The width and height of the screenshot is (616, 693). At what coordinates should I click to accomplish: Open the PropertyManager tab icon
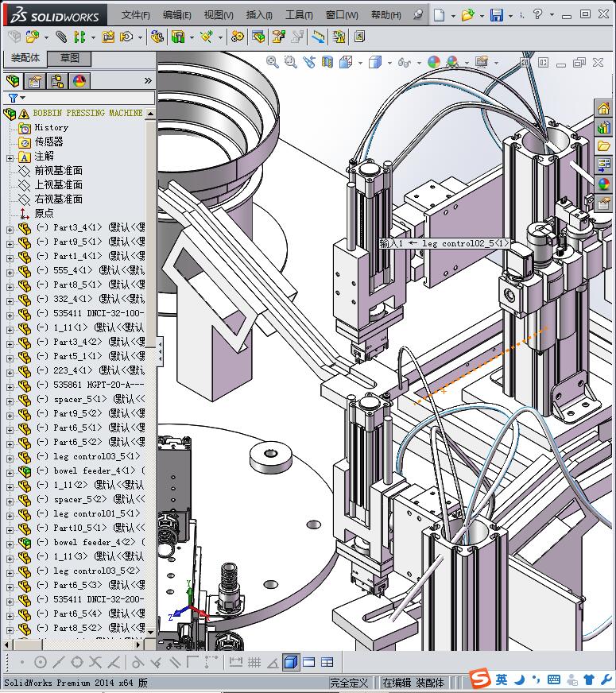pyautogui.click(x=34, y=80)
